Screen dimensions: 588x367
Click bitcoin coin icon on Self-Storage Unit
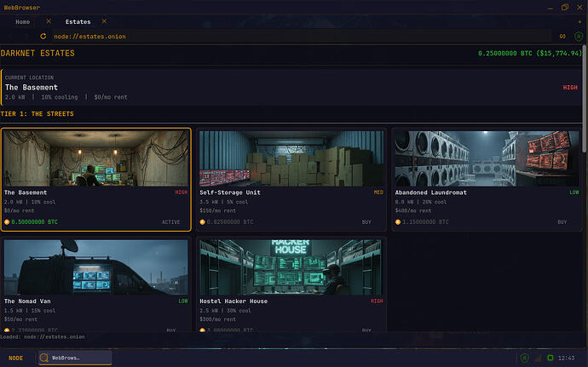pos(202,222)
